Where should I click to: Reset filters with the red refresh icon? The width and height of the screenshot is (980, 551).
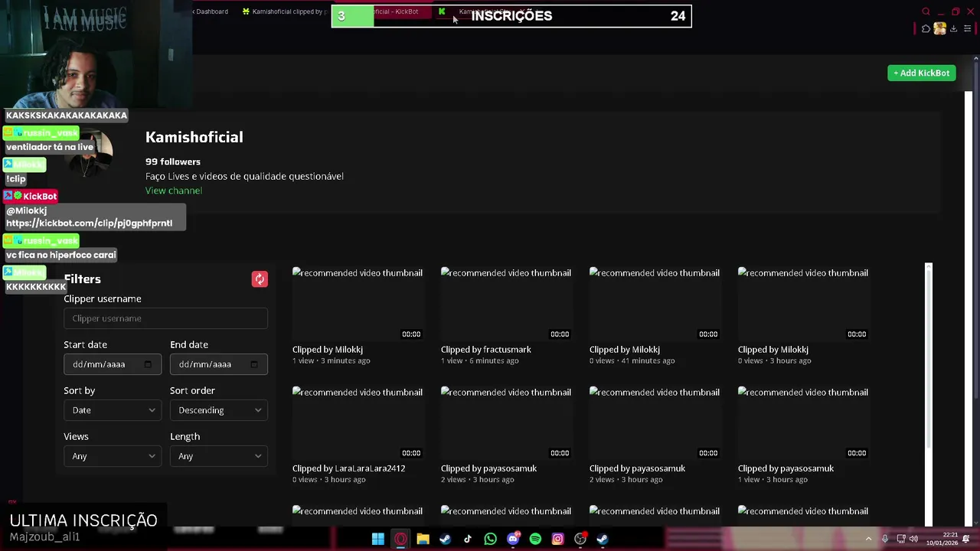(x=260, y=279)
